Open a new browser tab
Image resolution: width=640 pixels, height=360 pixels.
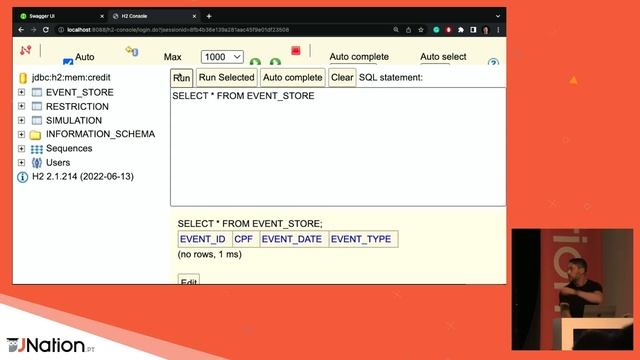[x=209, y=16]
